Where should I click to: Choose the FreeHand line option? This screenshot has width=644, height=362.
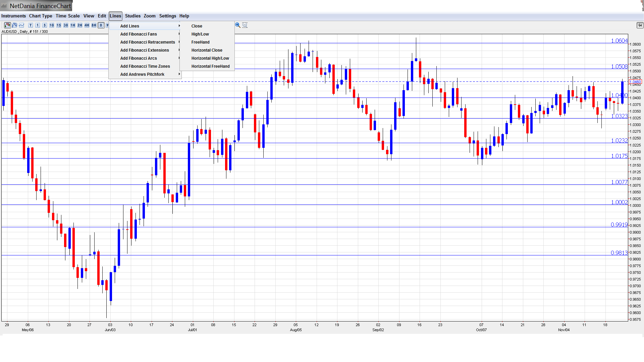(x=200, y=42)
